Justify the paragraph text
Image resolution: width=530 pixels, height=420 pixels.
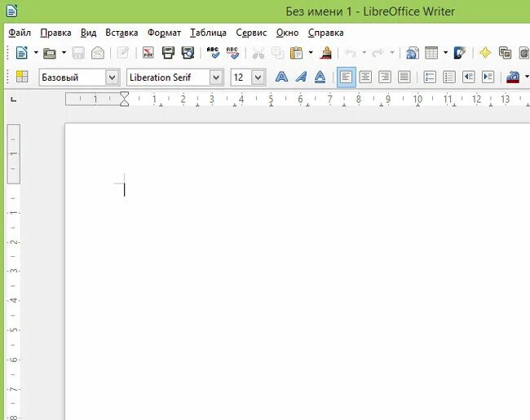click(404, 77)
